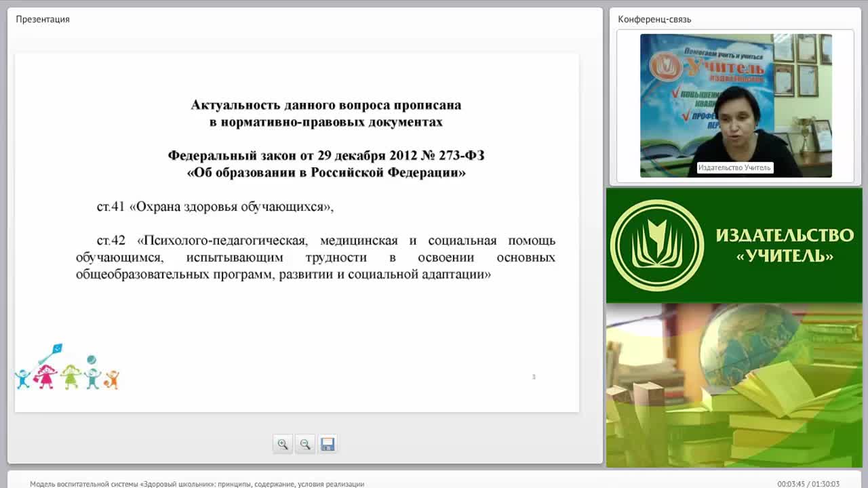This screenshot has width=868, height=488.
Task: Click the text 'ст.41 «Охрана здоровья обучающихся»'
Action: point(215,207)
